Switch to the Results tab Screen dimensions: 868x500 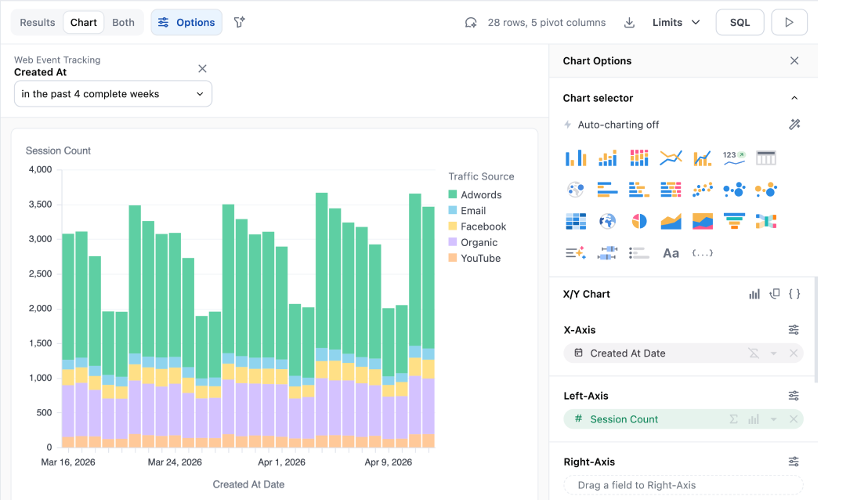click(36, 22)
